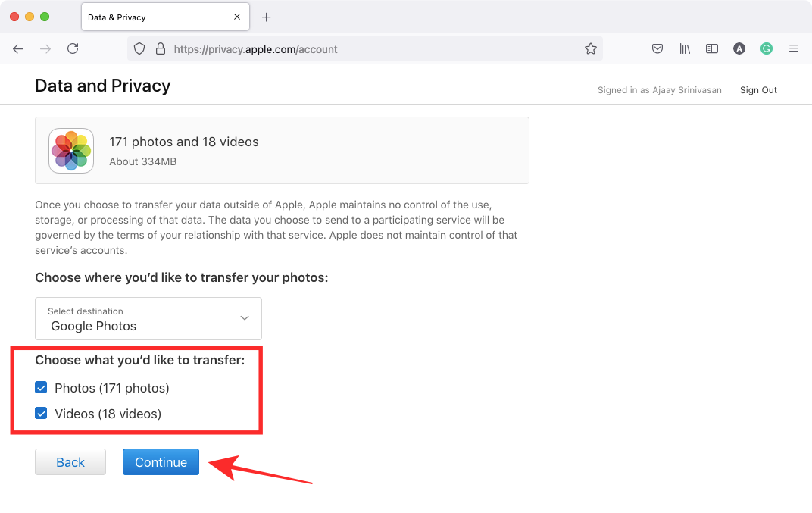Open the Select destination dropdown
Screen dimensions: 812x513
coord(148,319)
